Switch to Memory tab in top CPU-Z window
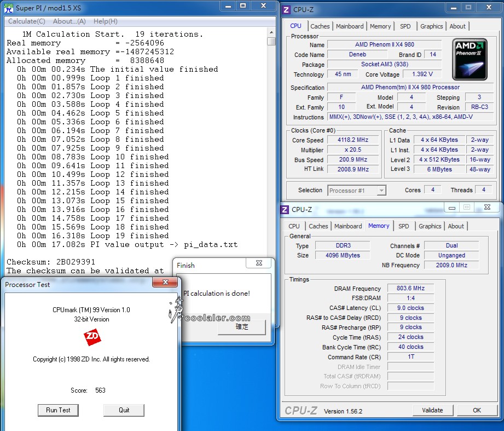 380,26
